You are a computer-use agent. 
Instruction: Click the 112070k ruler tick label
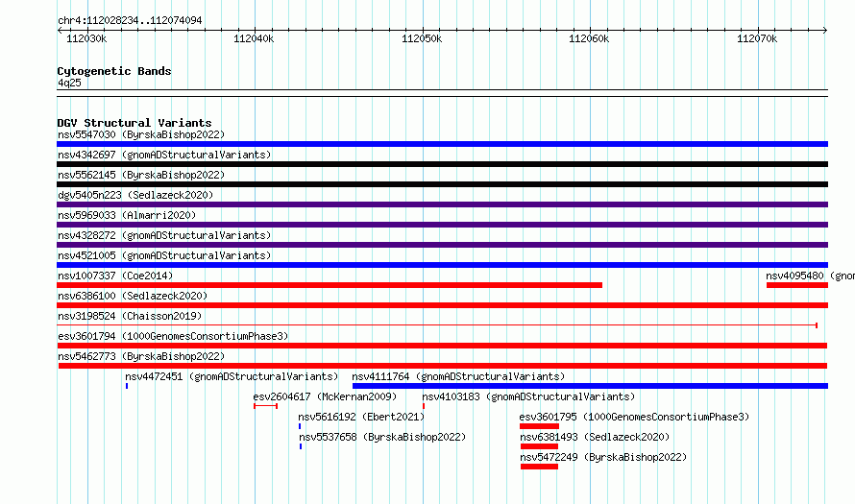757,38
